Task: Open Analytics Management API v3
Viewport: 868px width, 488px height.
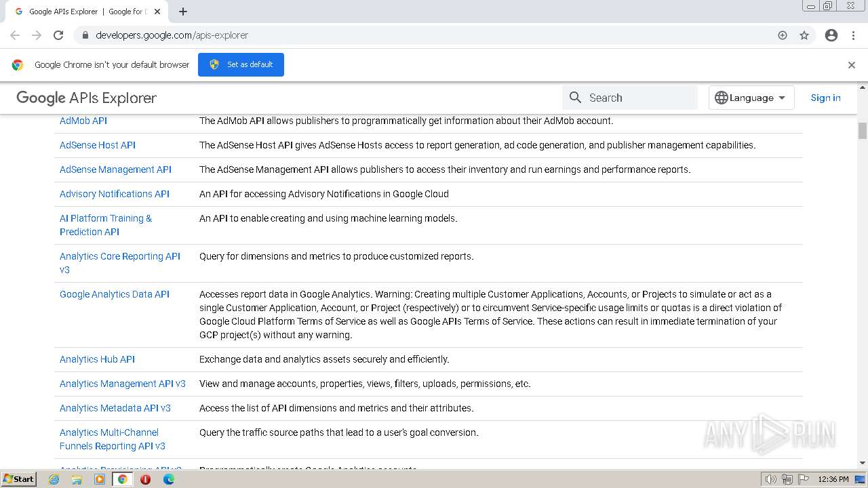Action: [123, 384]
